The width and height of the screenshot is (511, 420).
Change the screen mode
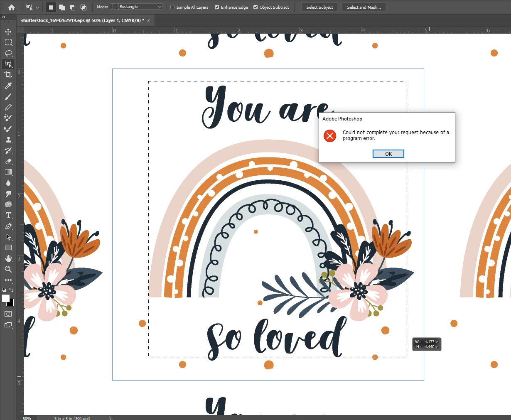click(x=8, y=325)
